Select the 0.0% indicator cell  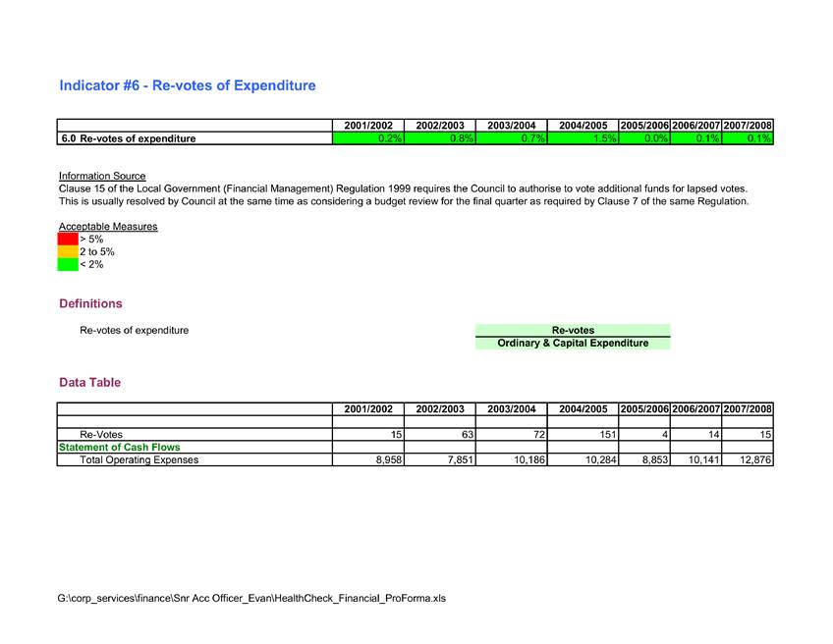pos(644,138)
